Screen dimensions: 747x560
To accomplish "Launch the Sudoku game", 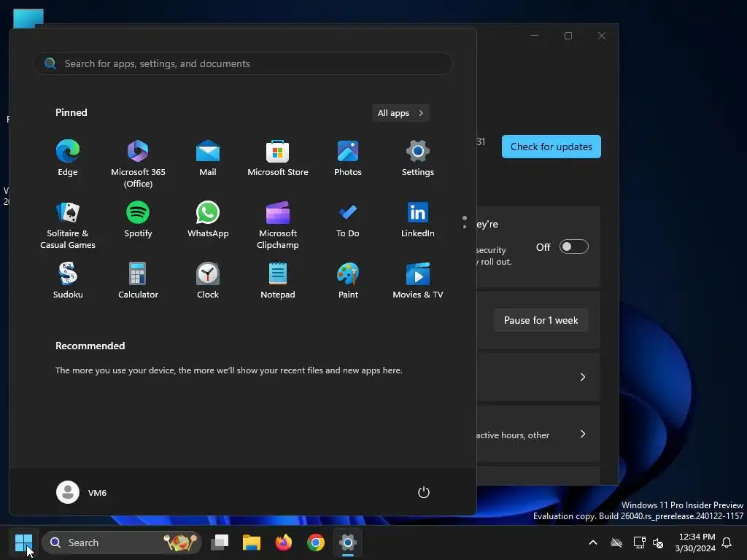I will tap(68, 281).
